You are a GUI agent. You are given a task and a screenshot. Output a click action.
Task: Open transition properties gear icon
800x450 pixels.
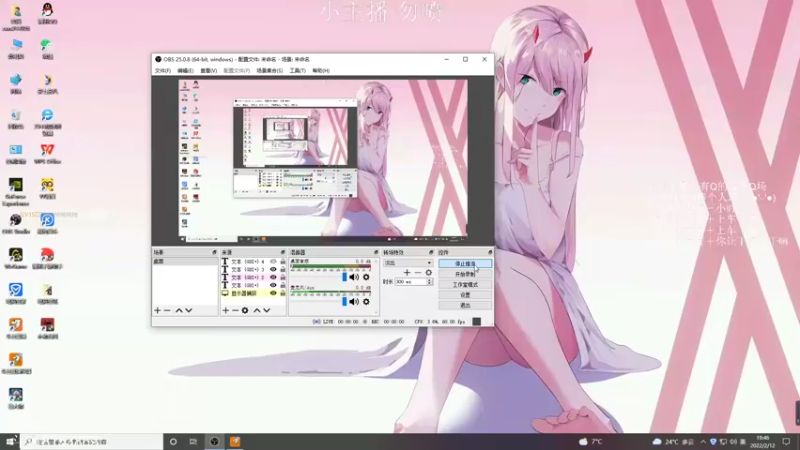pyautogui.click(x=429, y=272)
